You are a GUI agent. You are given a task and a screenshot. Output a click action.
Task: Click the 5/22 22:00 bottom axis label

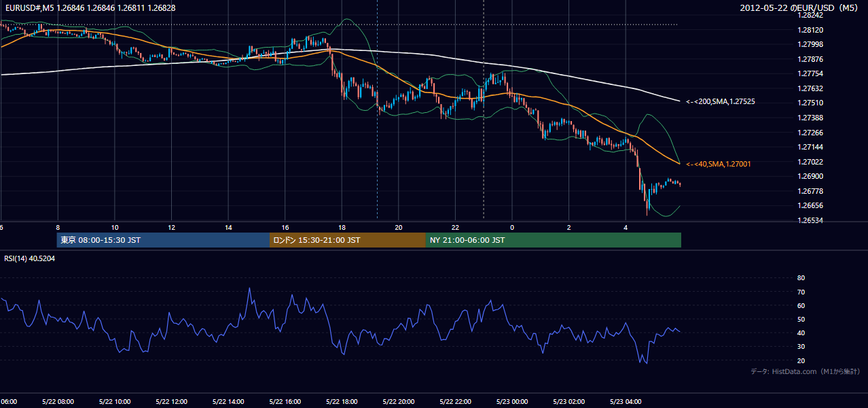pyautogui.click(x=455, y=401)
